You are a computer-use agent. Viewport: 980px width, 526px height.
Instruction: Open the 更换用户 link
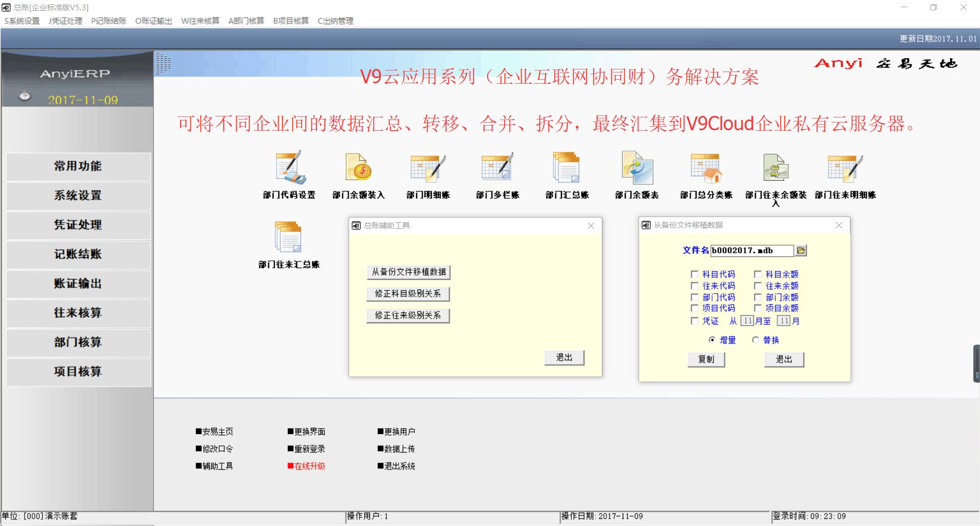click(396, 432)
